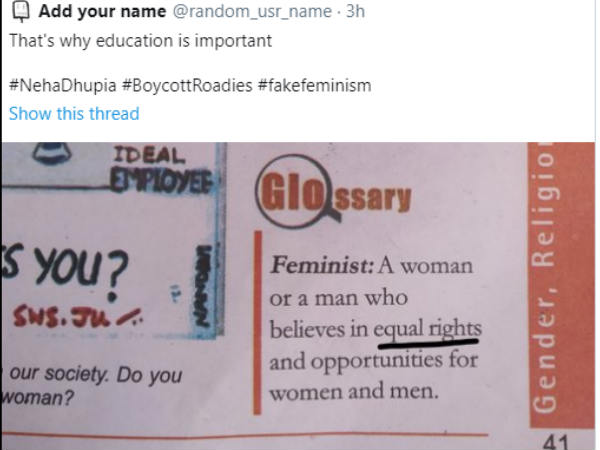Click the handwritten 'YOU?' cartoon text
Screen dimensions: 600x450
(x=82, y=268)
